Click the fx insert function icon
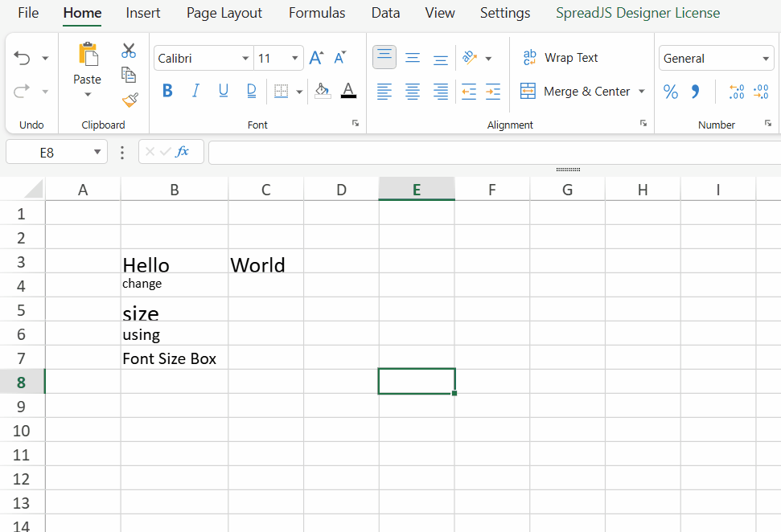781x532 pixels. [183, 151]
